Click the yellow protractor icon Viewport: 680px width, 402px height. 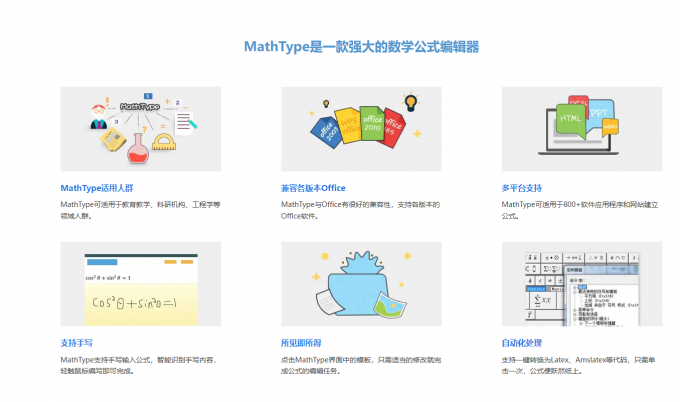coord(164,143)
